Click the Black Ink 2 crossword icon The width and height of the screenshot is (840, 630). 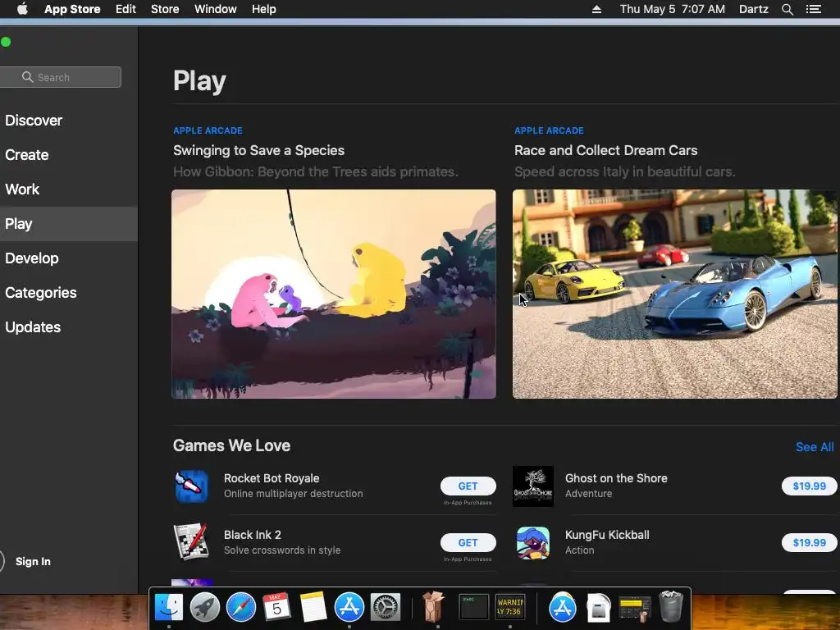192,542
